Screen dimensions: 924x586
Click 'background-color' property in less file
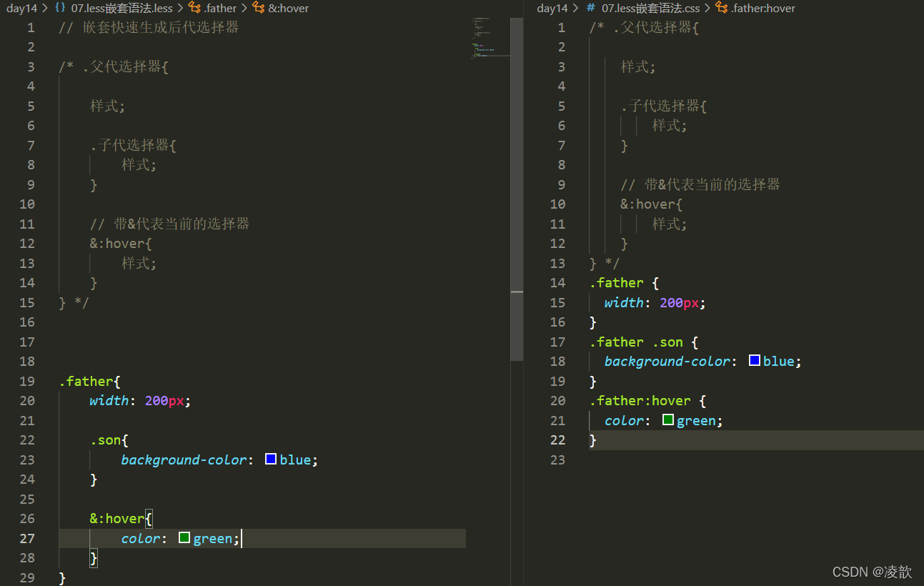pyautogui.click(x=184, y=460)
